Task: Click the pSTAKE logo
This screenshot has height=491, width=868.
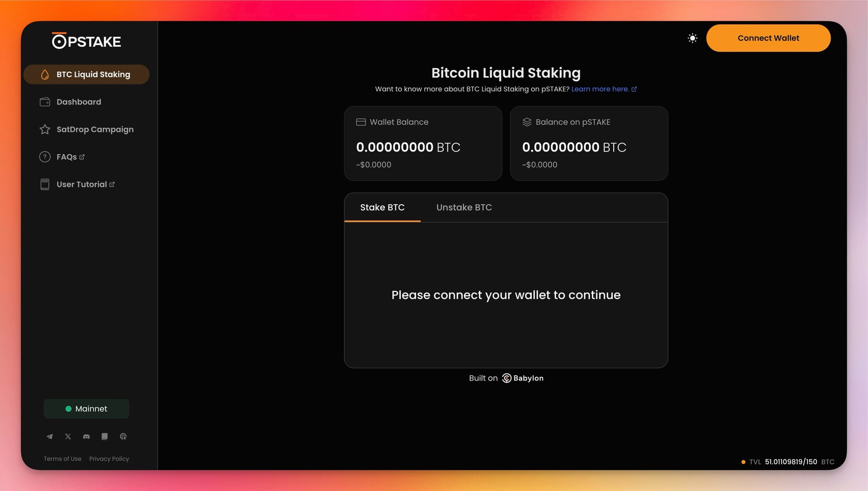Action: (86, 41)
